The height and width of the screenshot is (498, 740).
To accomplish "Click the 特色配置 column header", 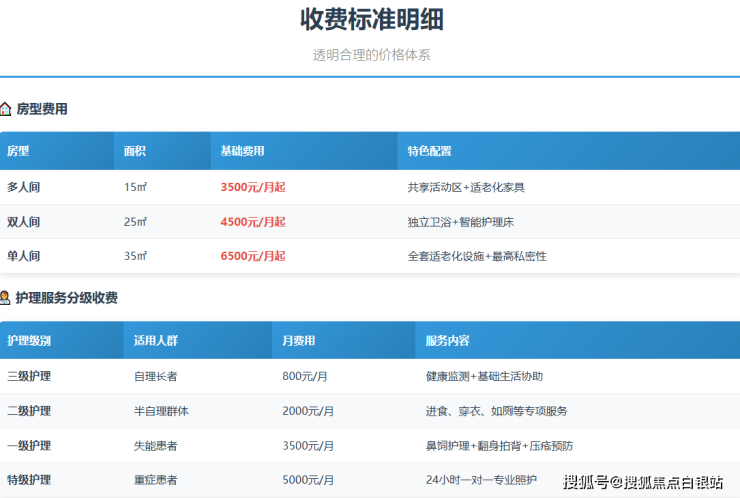I will pos(429,151).
